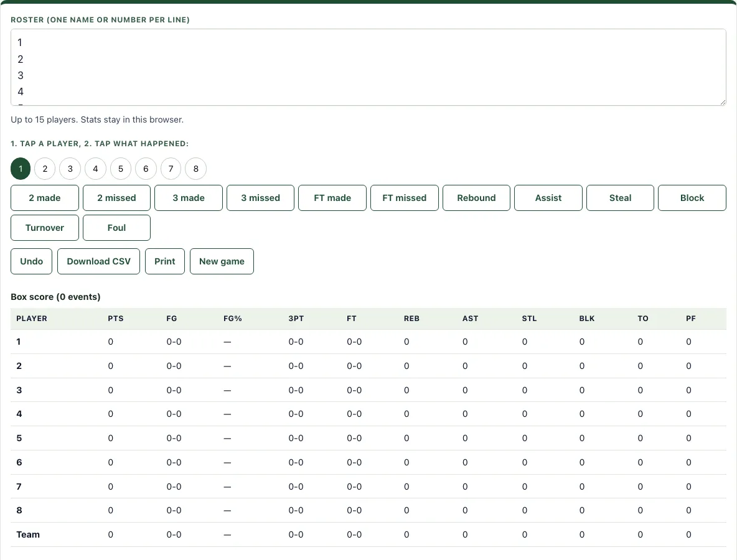Click the AST column header

[x=470, y=319]
